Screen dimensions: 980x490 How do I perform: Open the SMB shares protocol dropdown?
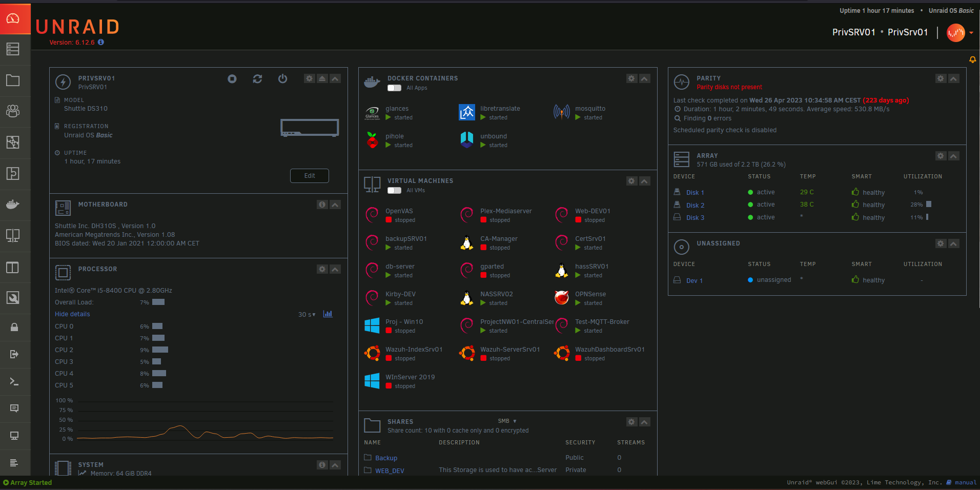coord(507,421)
